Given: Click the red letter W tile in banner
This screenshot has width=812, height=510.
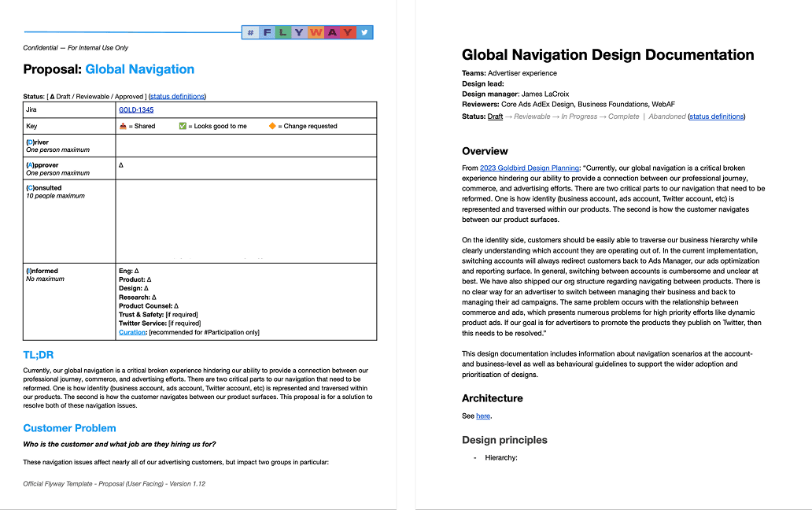Looking at the screenshot, I should [316, 32].
